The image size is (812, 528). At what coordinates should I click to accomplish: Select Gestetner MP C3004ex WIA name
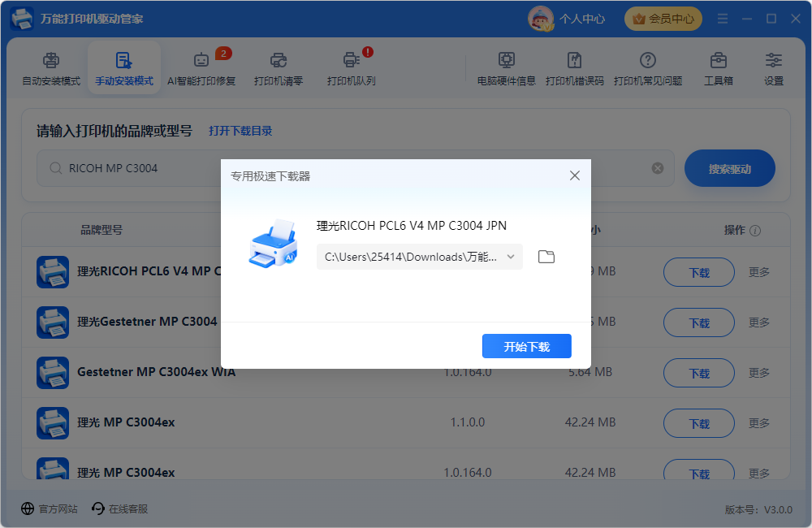[156, 372]
